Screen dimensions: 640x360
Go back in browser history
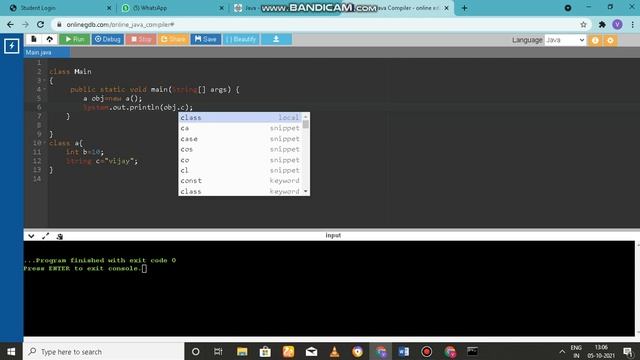point(10,24)
